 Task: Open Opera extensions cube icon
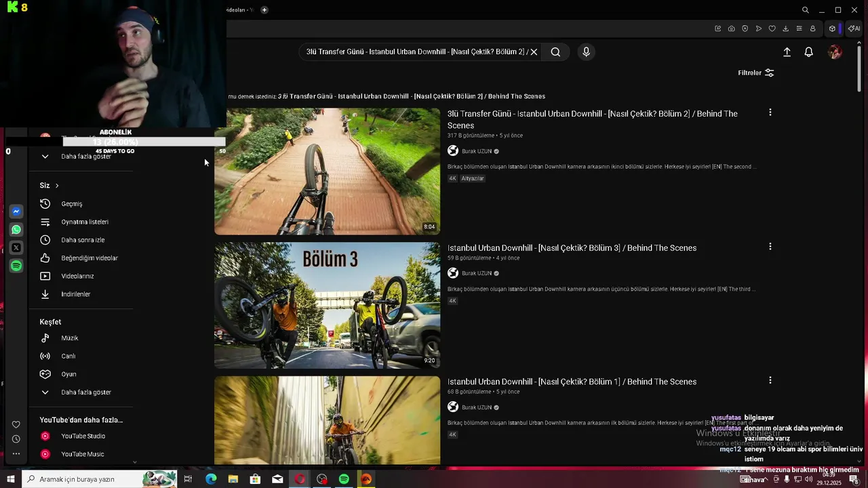pos(832,28)
